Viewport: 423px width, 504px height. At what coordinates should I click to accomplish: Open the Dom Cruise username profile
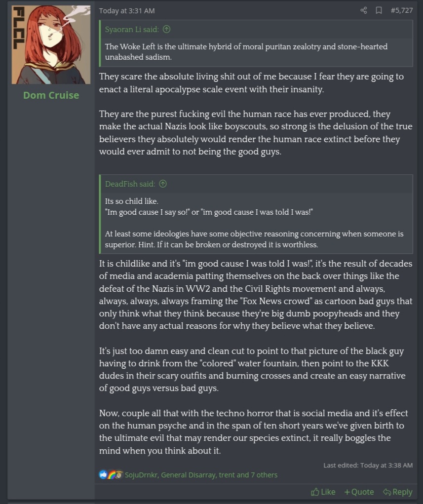(x=51, y=95)
